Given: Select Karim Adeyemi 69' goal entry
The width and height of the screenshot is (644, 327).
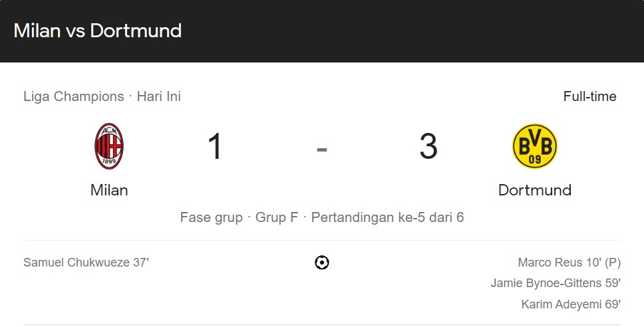Looking at the screenshot, I should (571, 304).
